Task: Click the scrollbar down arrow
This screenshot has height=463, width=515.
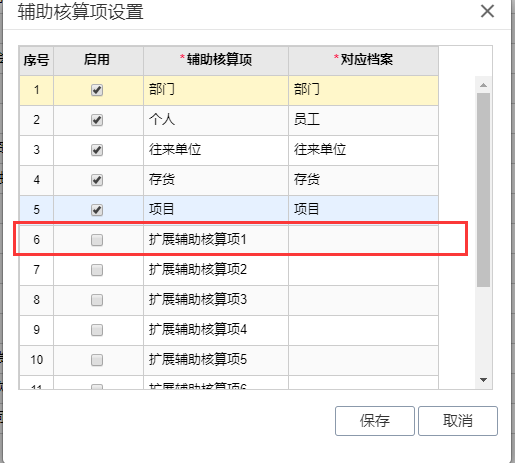Action: (483, 380)
